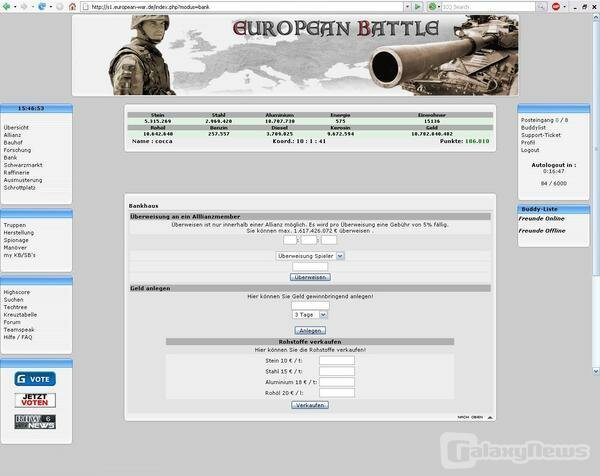Open the back-history dropdown arrow
Screen dimensions: 600x476
(15, 7)
